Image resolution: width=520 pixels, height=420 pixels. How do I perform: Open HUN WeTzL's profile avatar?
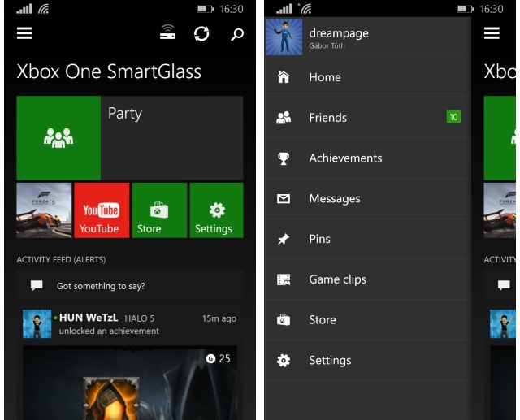tap(37, 323)
